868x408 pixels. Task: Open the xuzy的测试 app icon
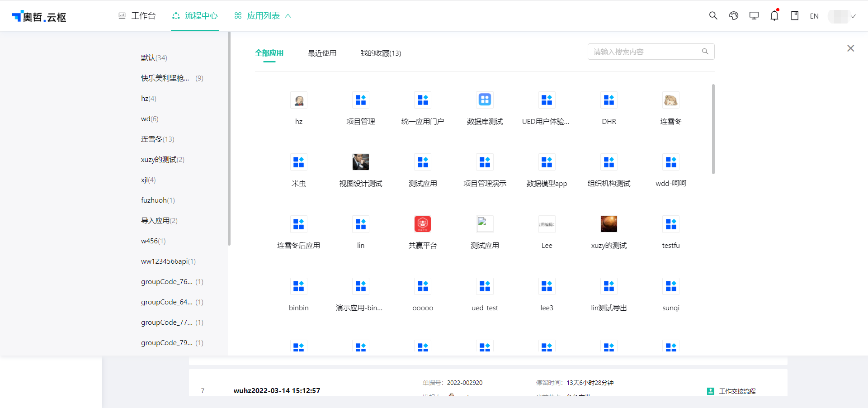pyautogui.click(x=609, y=224)
